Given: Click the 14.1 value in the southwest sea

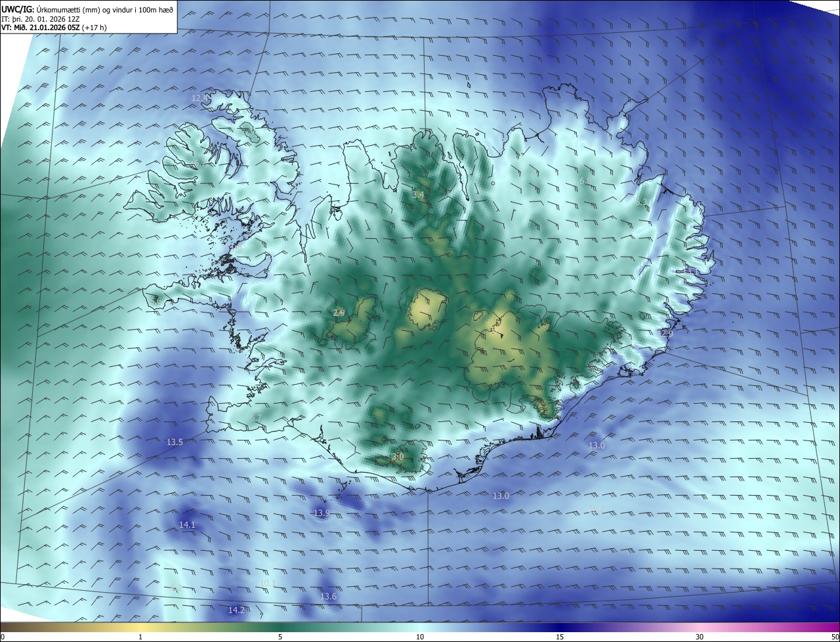Looking at the screenshot, I should pos(187,524).
